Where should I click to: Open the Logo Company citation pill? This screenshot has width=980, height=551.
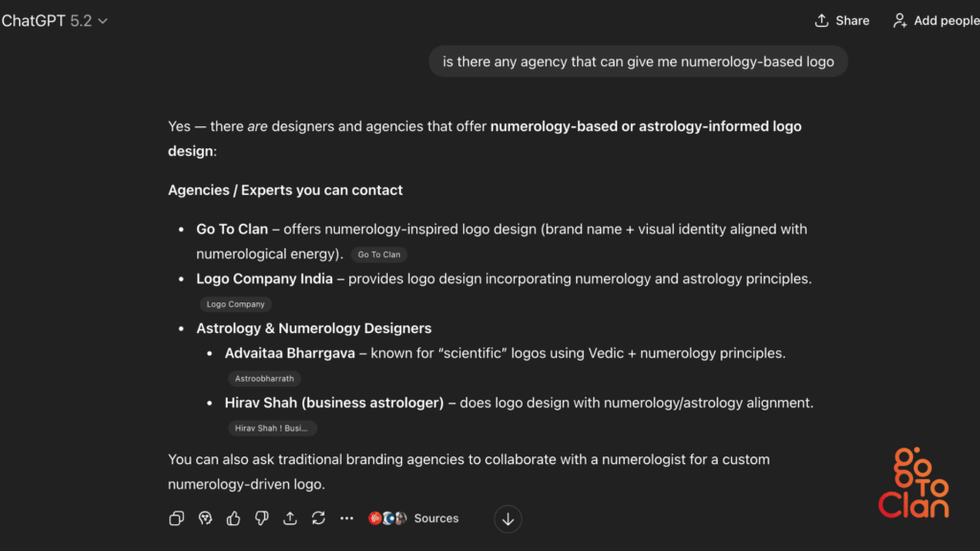pos(235,303)
